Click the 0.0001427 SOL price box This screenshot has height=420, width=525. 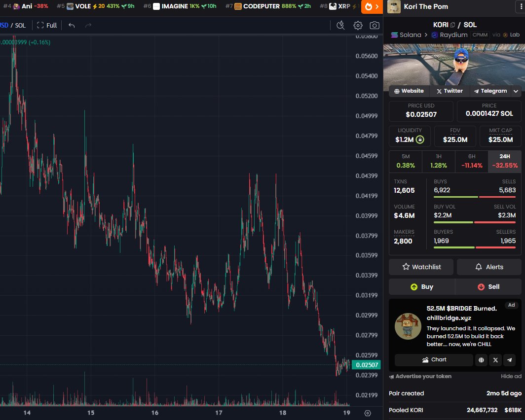pos(489,111)
